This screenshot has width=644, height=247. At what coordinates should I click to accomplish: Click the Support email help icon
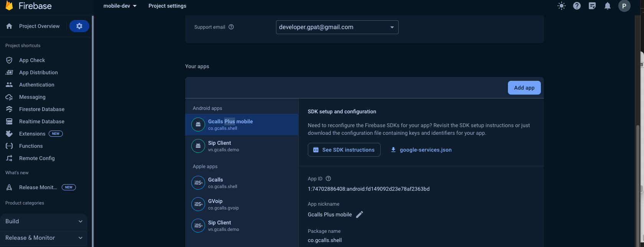click(x=231, y=27)
